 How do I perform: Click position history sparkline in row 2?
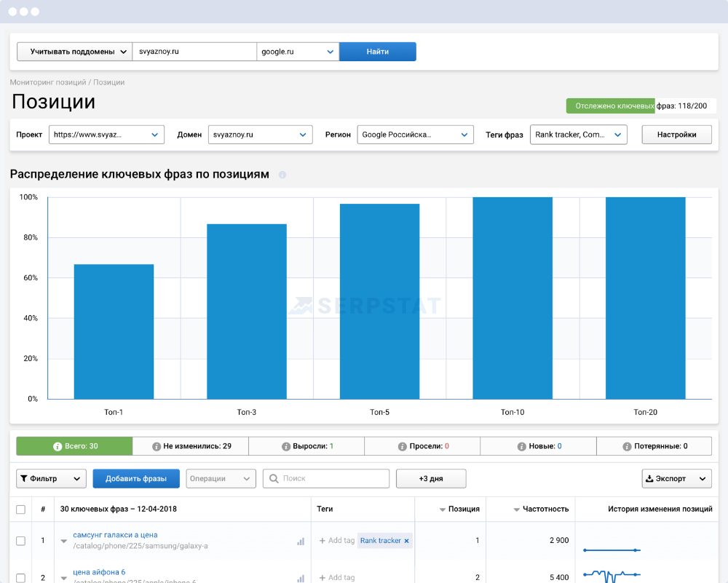[x=612, y=576]
